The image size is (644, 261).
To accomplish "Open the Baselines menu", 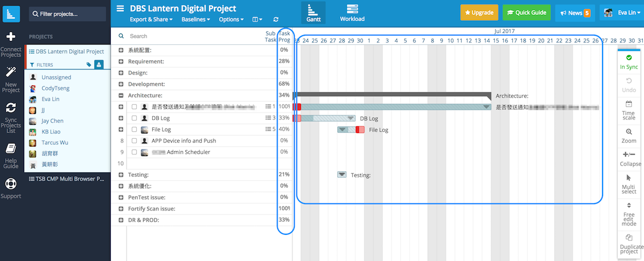I will pos(196,19).
